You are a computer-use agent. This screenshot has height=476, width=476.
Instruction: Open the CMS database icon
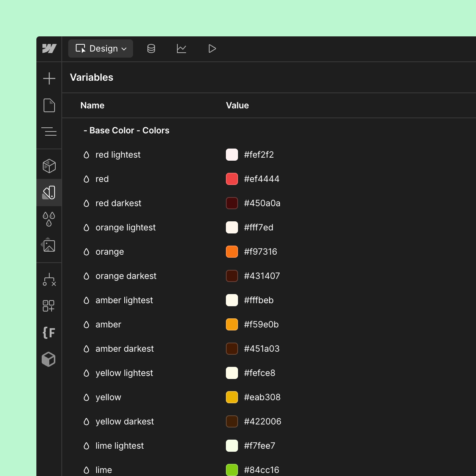point(151,49)
